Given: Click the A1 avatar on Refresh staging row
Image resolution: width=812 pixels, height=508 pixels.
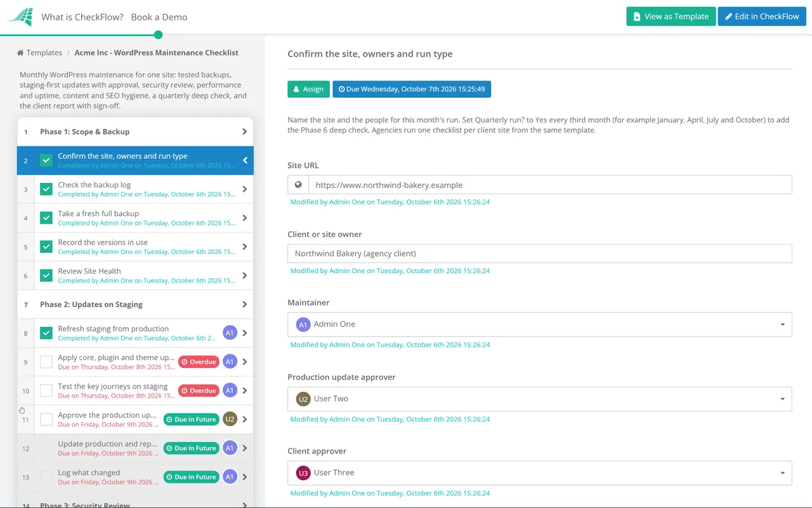Looking at the screenshot, I should (x=230, y=333).
